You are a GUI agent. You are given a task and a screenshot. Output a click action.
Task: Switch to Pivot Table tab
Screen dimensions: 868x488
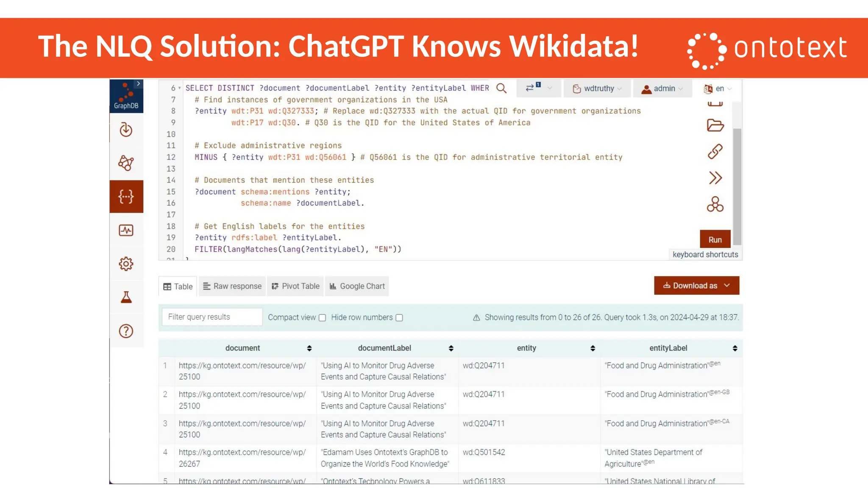click(x=295, y=286)
